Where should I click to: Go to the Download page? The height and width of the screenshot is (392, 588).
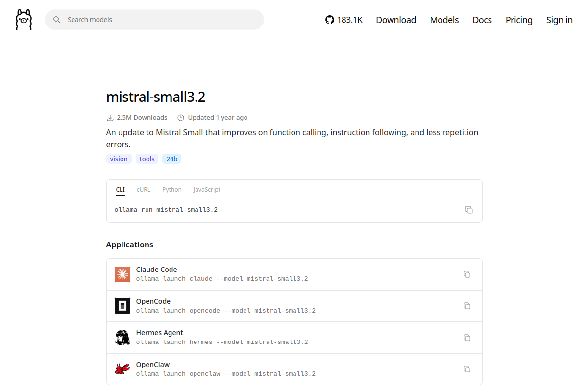point(396,20)
